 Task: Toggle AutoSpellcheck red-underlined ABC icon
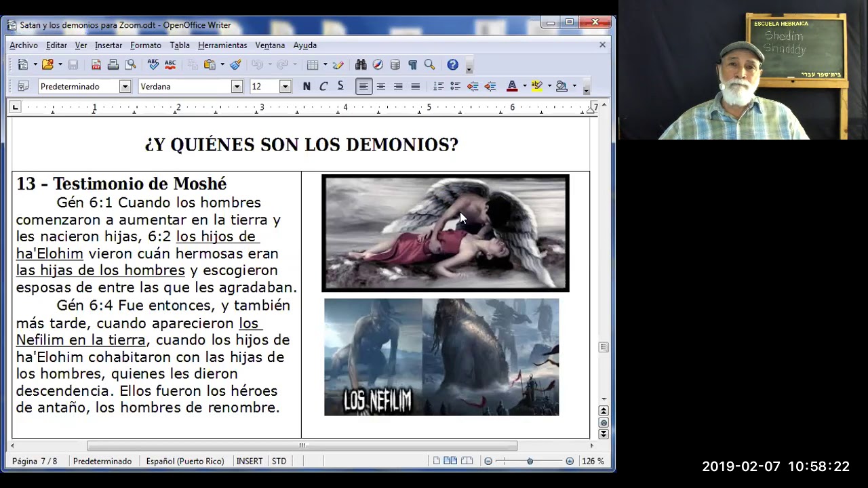tap(170, 64)
